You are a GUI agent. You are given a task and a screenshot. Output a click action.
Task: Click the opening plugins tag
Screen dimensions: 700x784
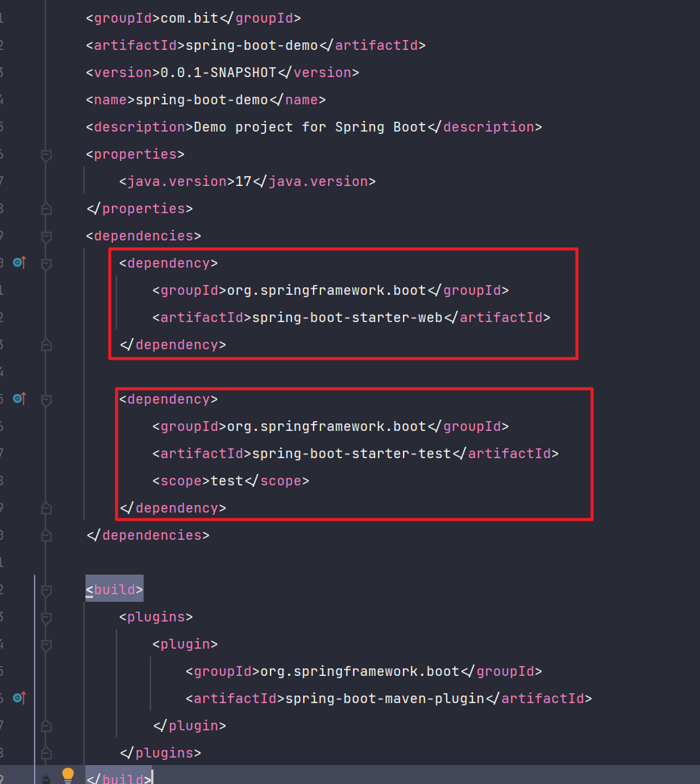[156, 616]
